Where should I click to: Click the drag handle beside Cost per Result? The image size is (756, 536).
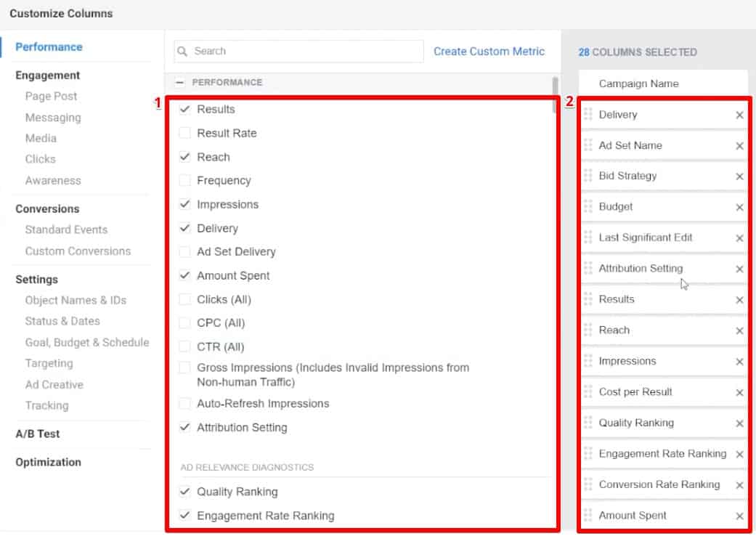589,391
